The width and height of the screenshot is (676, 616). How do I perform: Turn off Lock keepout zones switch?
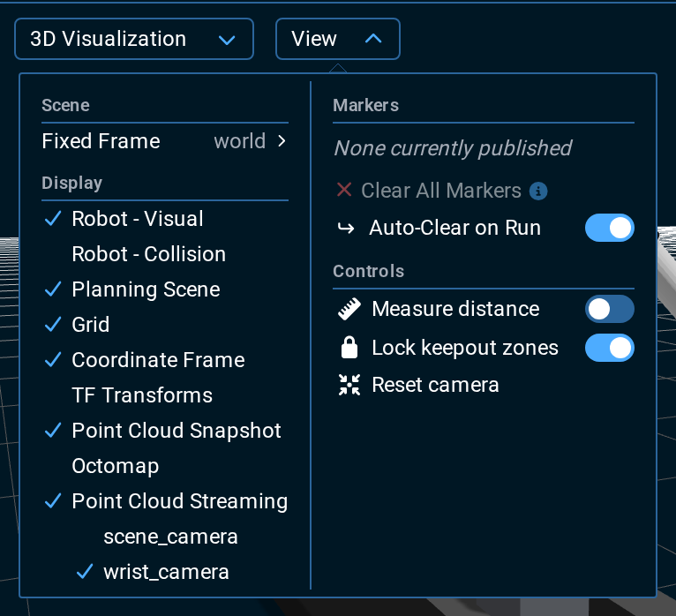pos(610,348)
